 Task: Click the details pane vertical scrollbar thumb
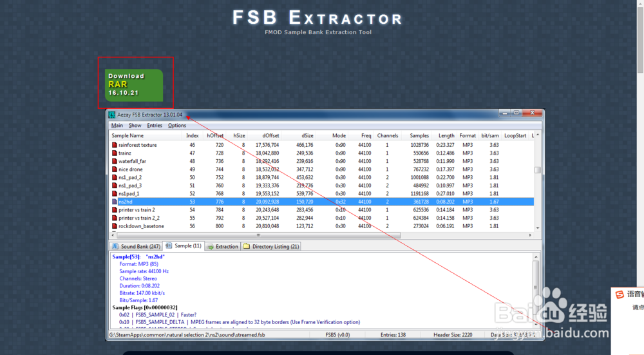pos(536,287)
